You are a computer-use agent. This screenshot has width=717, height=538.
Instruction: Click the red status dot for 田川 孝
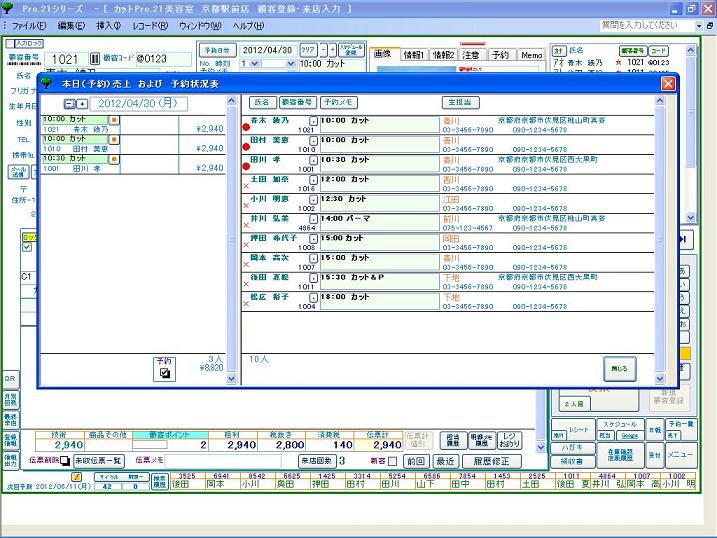[x=246, y=166]
